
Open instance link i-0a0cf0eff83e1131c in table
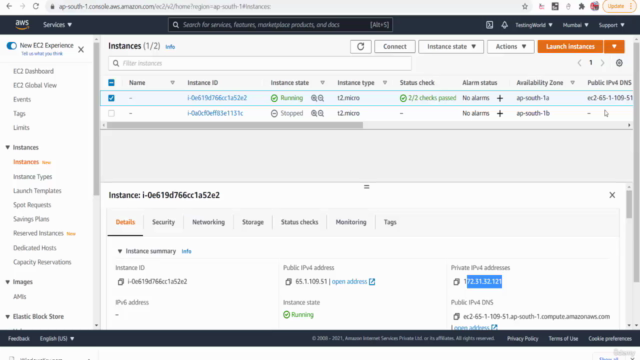click(x=215, y=113)
